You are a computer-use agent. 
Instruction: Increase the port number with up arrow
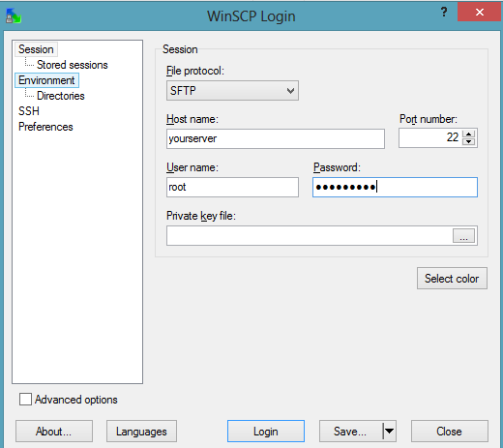(x=468, y=134)
